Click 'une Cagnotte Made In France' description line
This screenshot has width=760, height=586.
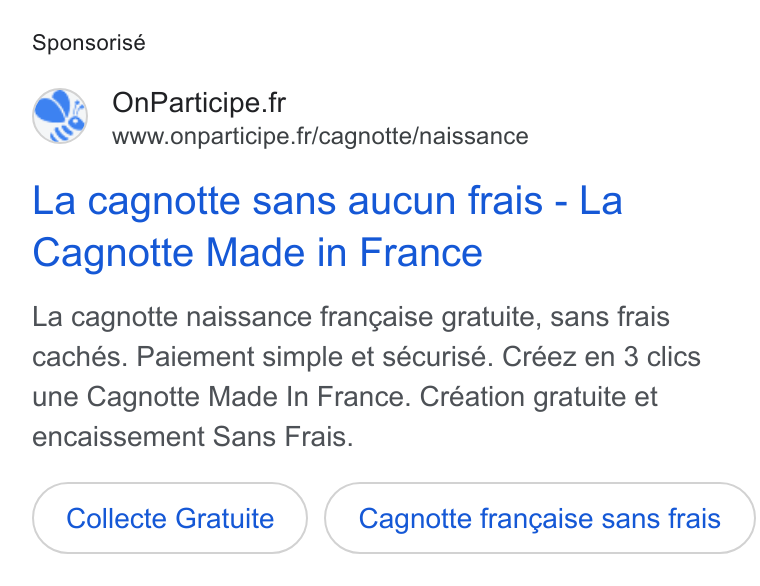(218, 397)
